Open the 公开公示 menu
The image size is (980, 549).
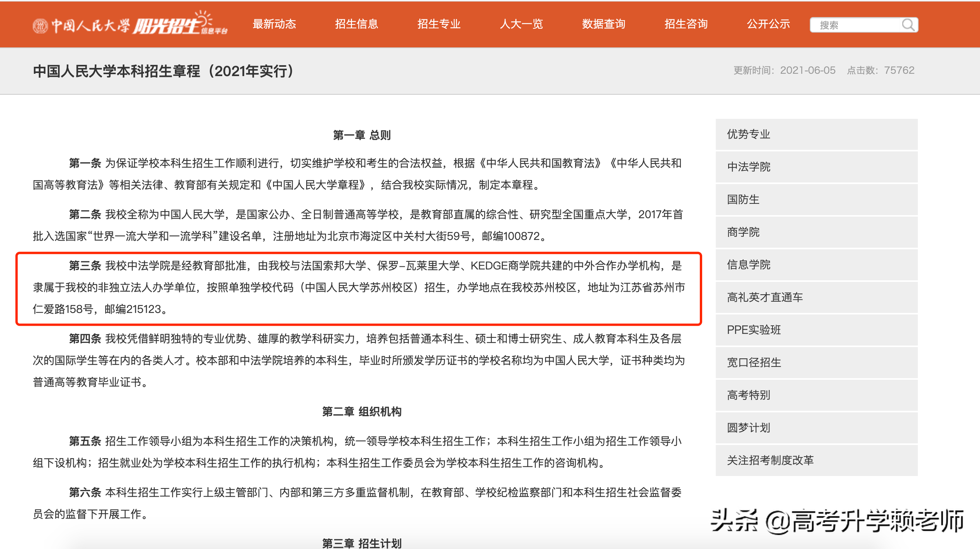(768, 24)
